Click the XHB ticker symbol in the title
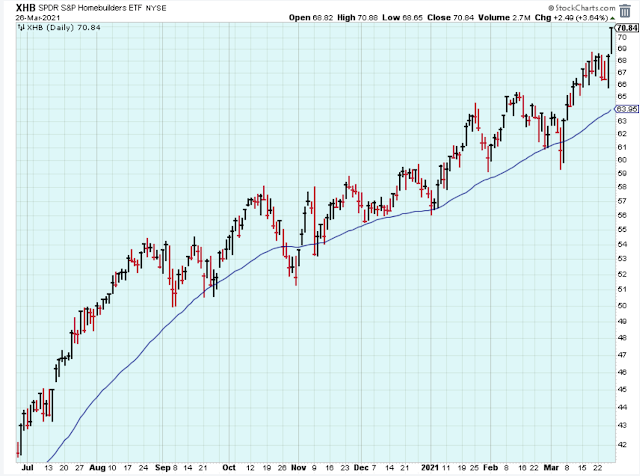The width and height of the screenshot is (640, 476). pos(26,7)
